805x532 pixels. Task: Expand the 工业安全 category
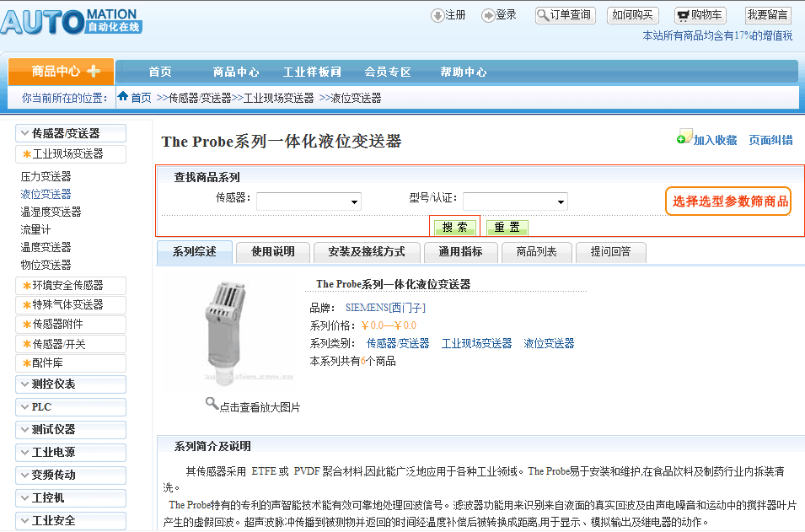[71, 521]
